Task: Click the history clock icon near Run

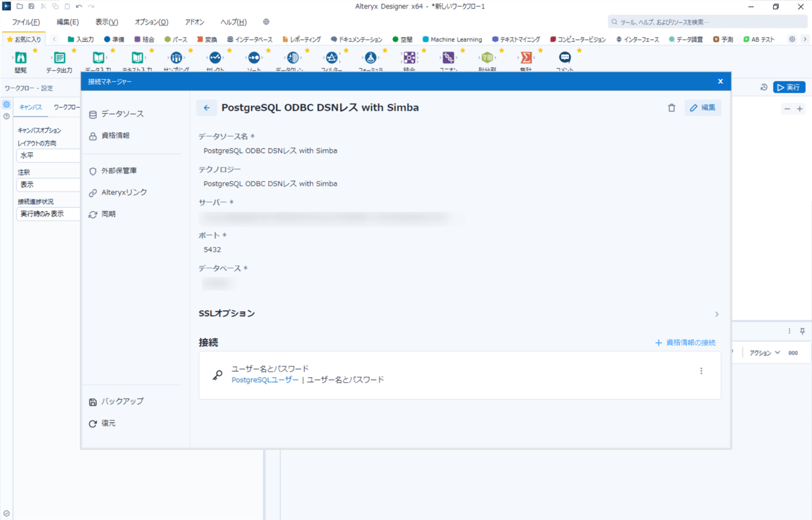Action: pyautogui.click(x=764, y=87)
